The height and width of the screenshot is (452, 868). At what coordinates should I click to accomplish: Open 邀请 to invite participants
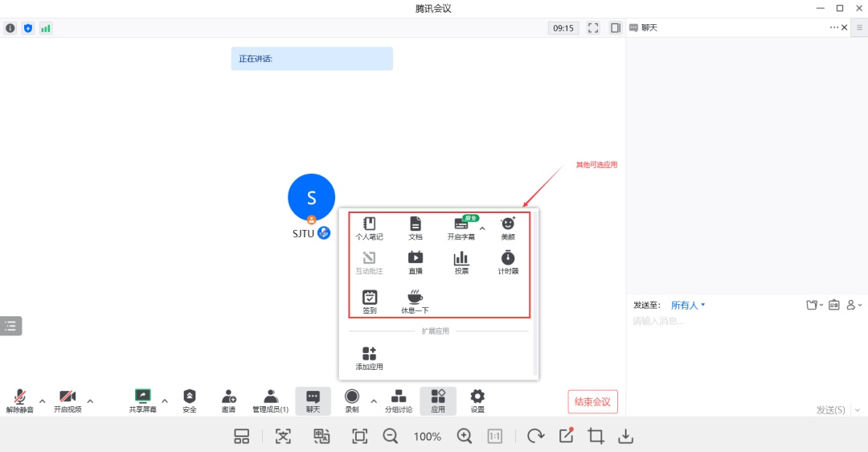(x=229, y=401)
